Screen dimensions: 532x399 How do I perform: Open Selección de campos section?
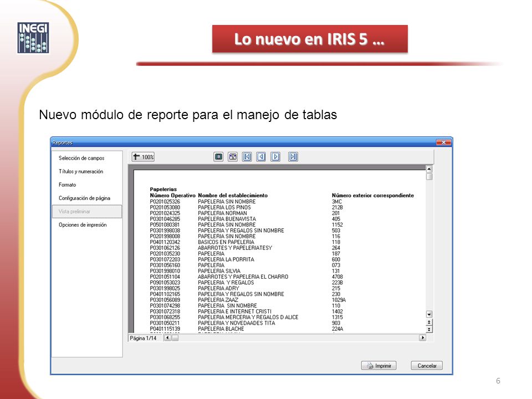tap(81, 158)
